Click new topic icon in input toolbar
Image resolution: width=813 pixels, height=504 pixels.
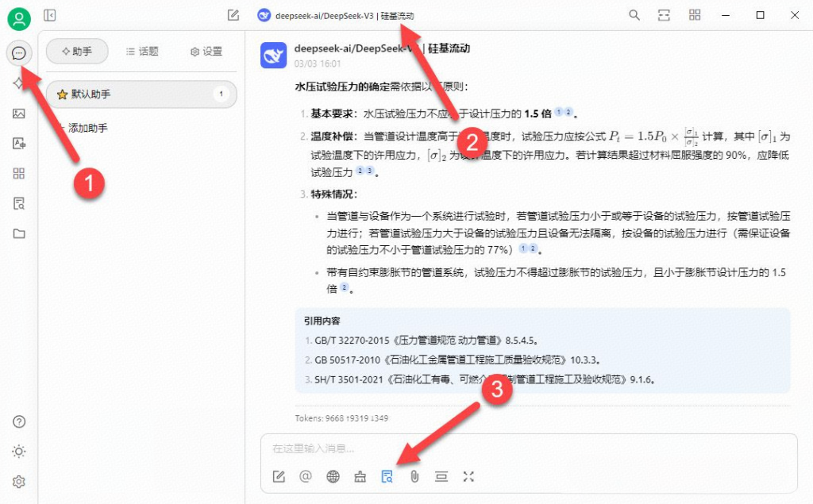(279, 476)
